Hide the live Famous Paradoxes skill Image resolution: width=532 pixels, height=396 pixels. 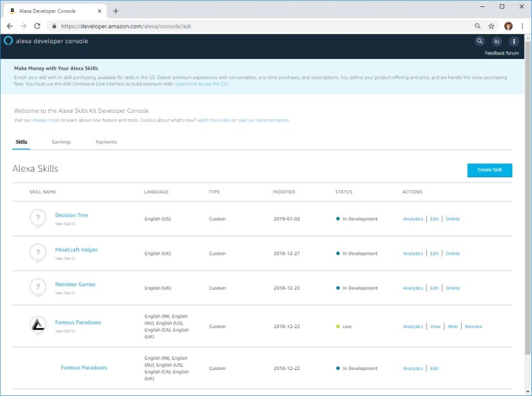click(x=453, y=326)
